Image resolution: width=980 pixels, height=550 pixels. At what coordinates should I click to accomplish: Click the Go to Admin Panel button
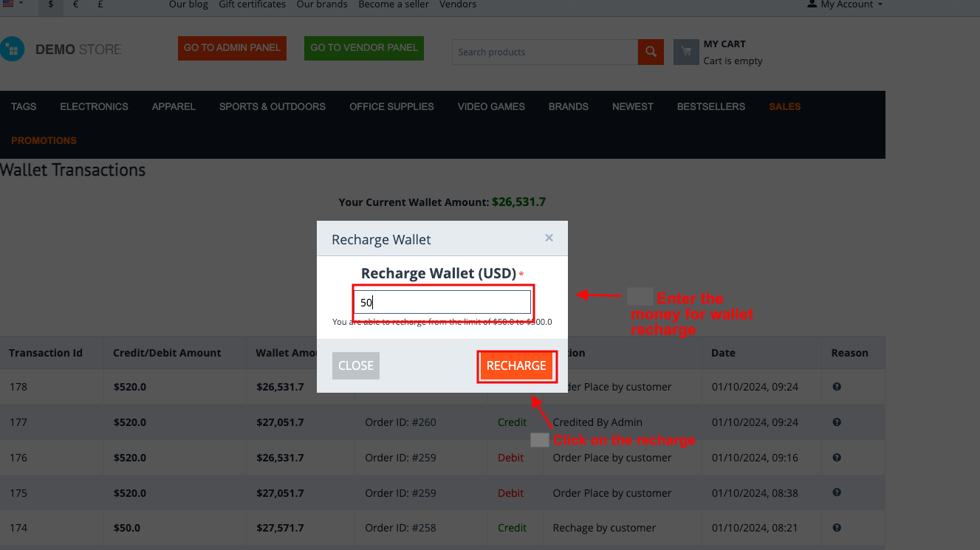click(x=232, y=48)
